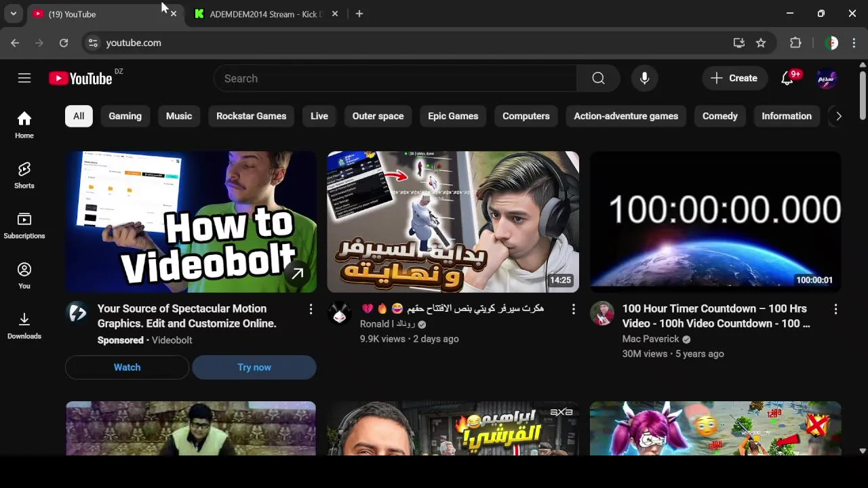
Task: Open the Ronald channel name link
Action: [388, 324]
